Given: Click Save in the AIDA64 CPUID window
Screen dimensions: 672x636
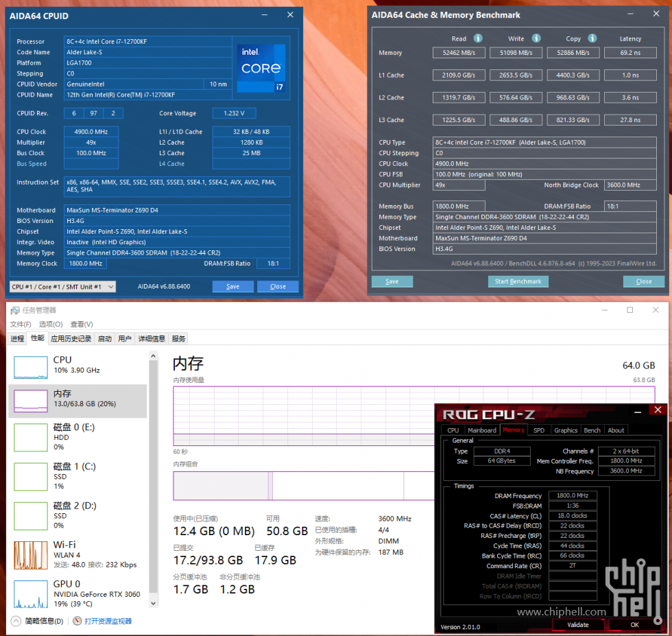Looking at the screenshot, I should coord(232,287).
